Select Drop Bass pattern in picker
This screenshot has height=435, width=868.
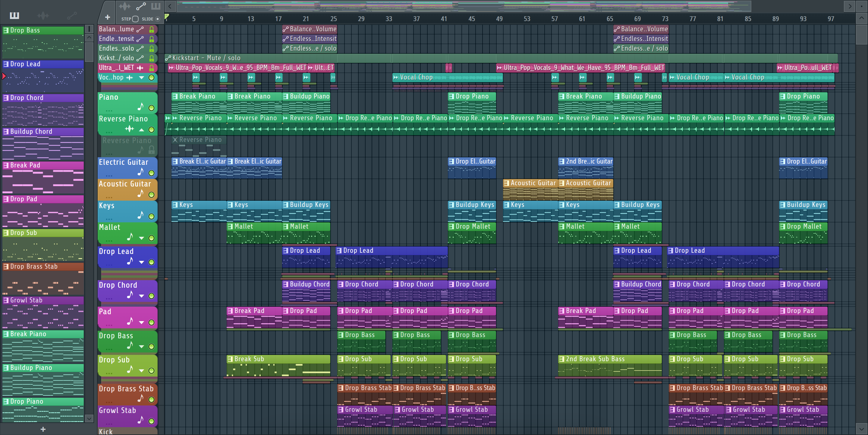[x=43, y=42]
